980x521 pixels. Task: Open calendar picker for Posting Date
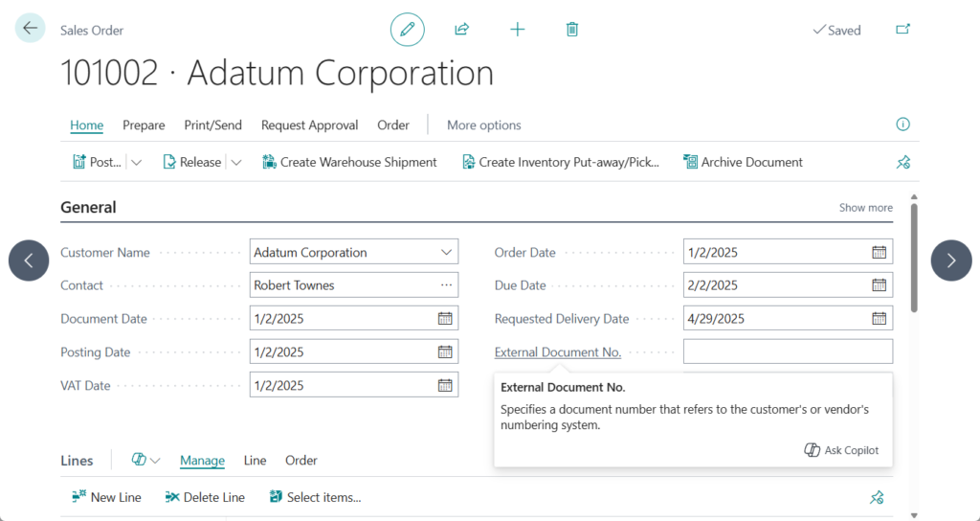(x=445, y=352)
